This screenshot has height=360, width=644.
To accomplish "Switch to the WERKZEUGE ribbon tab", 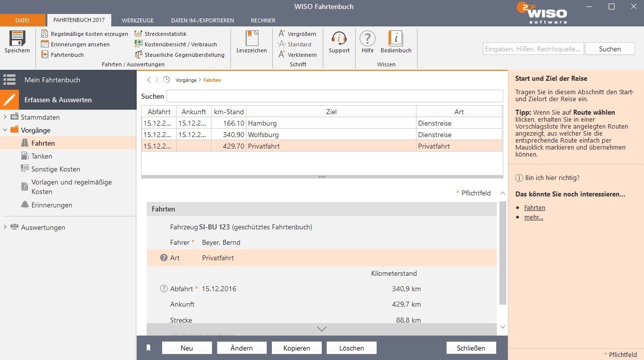I will pyautogui.click(x=138, y=20).
